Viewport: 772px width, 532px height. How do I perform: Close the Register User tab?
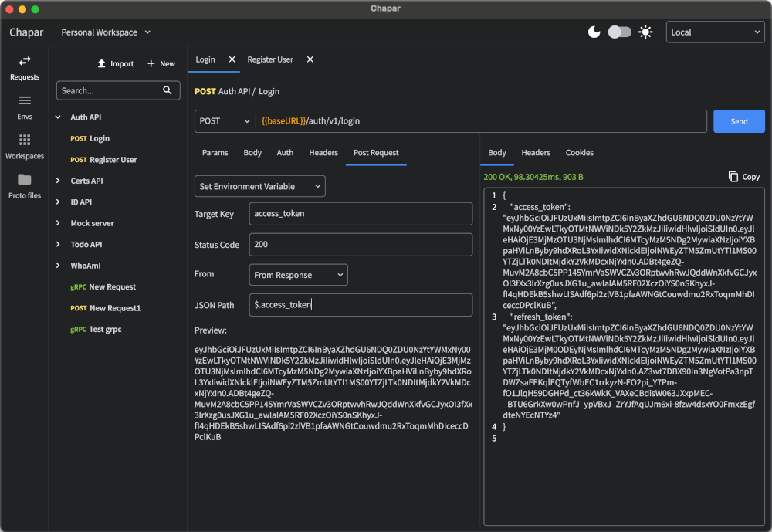tap(310, 59)
